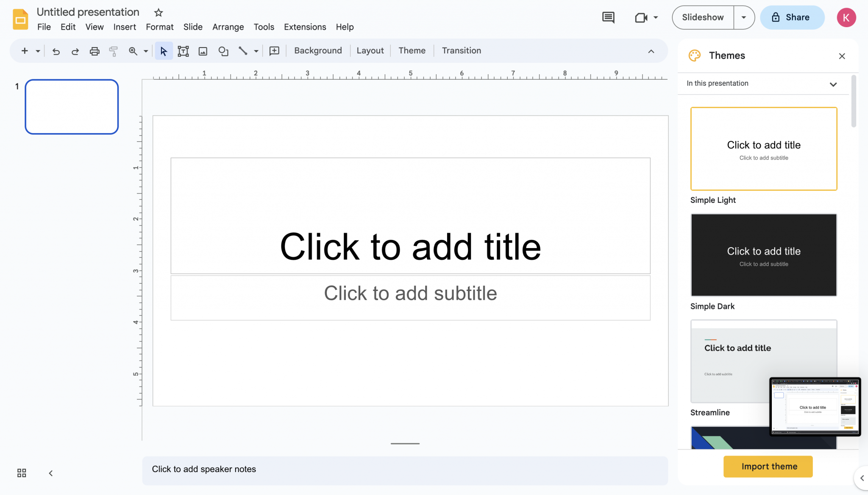Click the Import theme button

[768, 466]
